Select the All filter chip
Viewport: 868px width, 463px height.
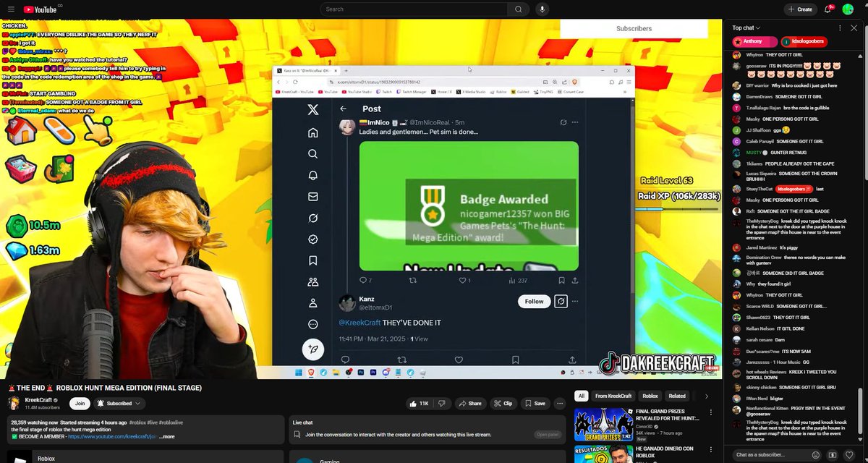[581, 396]
